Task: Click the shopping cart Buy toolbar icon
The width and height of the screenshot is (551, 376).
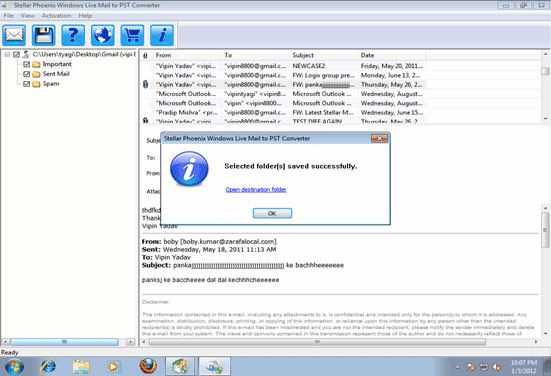Action: click(x=132, y=35)
